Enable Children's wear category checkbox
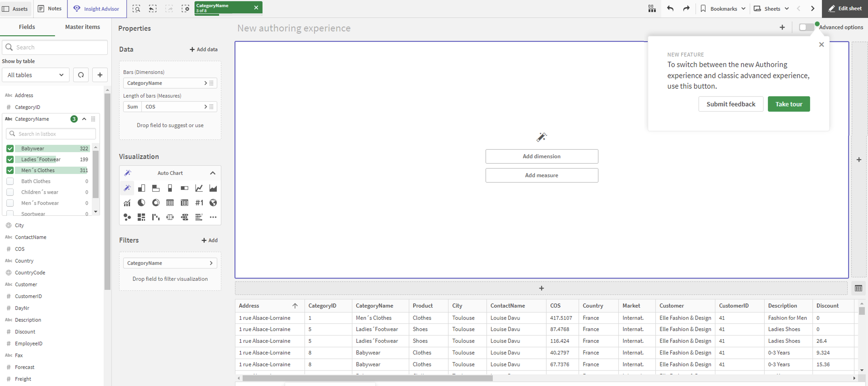This screenshot has height=386, width=868. point(10,191)
